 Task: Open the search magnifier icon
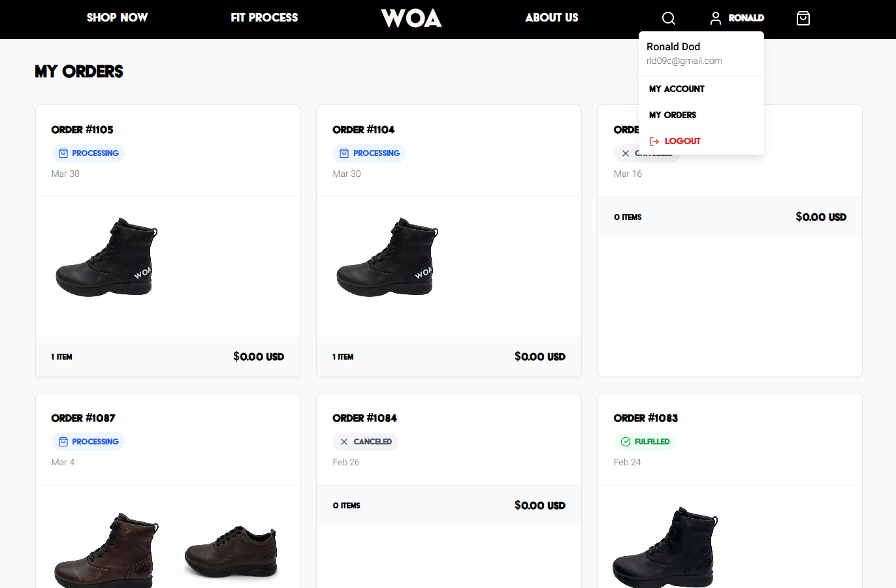(x=668, y=18)
